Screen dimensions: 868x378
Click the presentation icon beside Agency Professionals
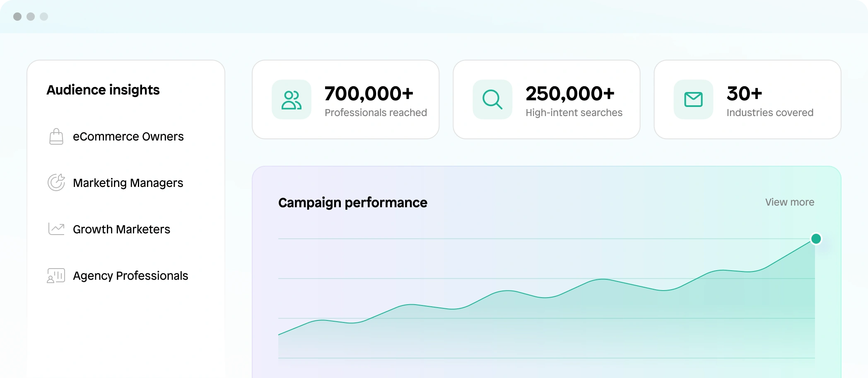click(56, 276)
